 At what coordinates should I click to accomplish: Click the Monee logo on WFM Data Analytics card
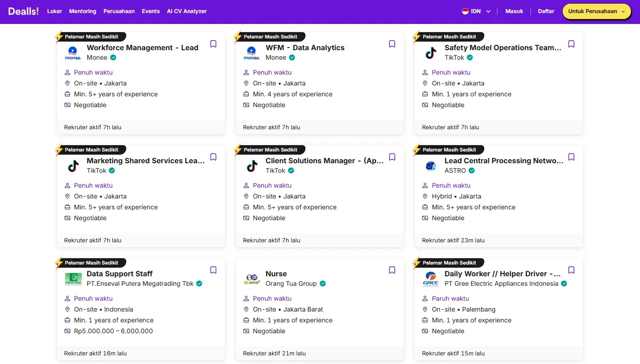click(252, 53)
